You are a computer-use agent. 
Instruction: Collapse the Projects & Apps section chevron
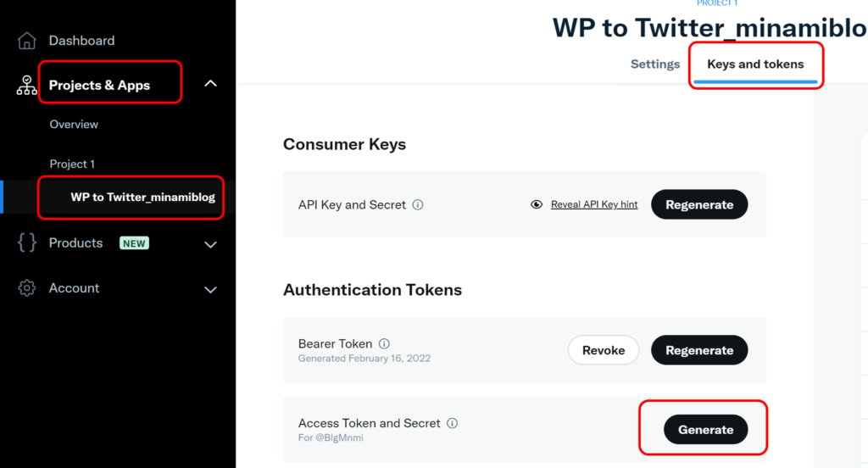pyautogui.click(x=210, y=84)
